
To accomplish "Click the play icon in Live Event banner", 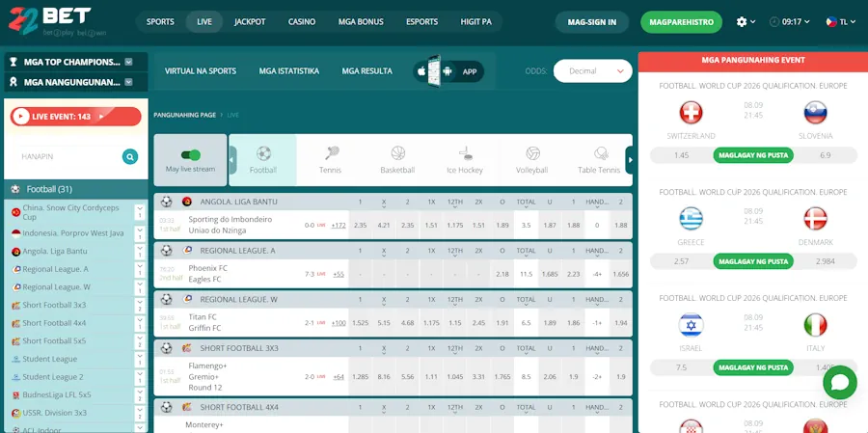I will point(20,117).
